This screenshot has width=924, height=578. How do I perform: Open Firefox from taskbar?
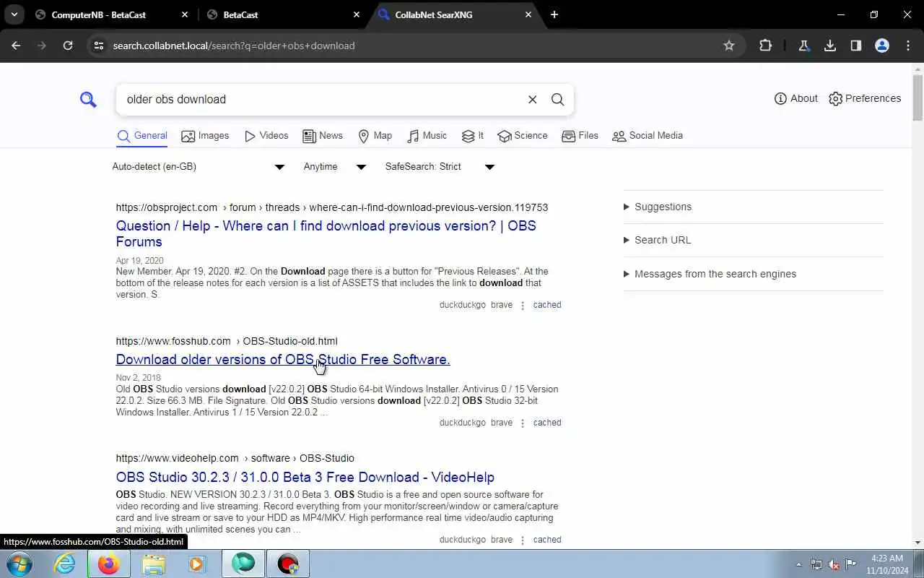[x=109, y=564]
